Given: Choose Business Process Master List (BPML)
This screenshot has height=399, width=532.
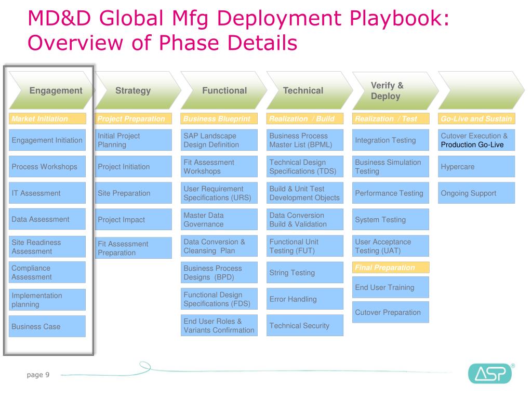Looking at the screenshot, I should point(304,140).
